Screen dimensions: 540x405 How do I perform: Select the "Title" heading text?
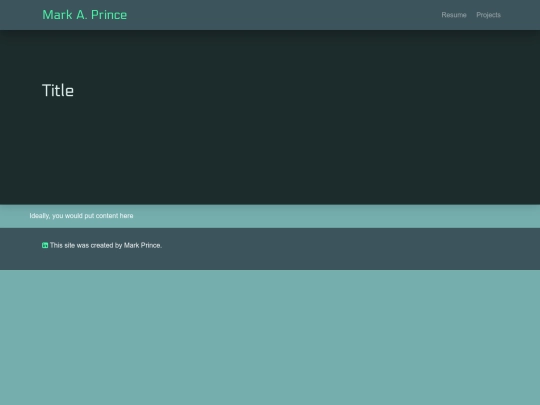tap(58, 91)
